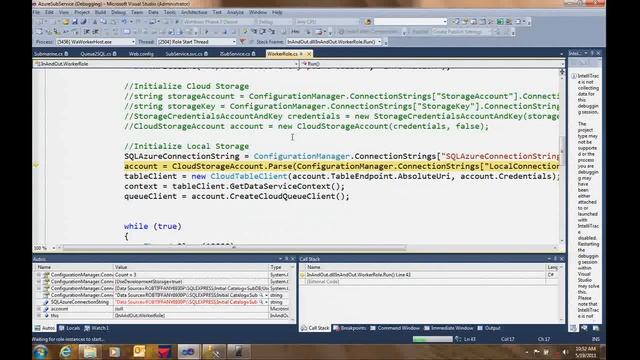640x360 pixels.
Task: Open the 100% zoom dropdown
Action: 53,248
